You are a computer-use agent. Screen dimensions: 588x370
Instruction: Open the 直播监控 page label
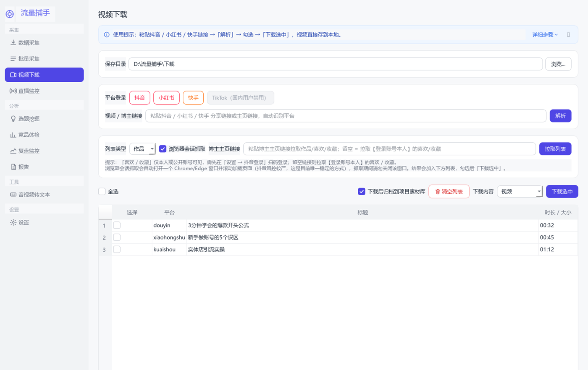tap(29, 91)
